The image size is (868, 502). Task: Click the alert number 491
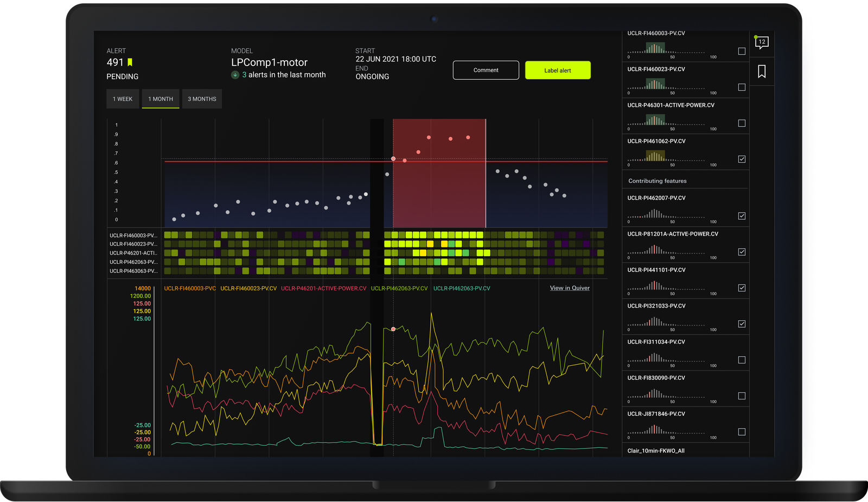[x=115, y=62]
